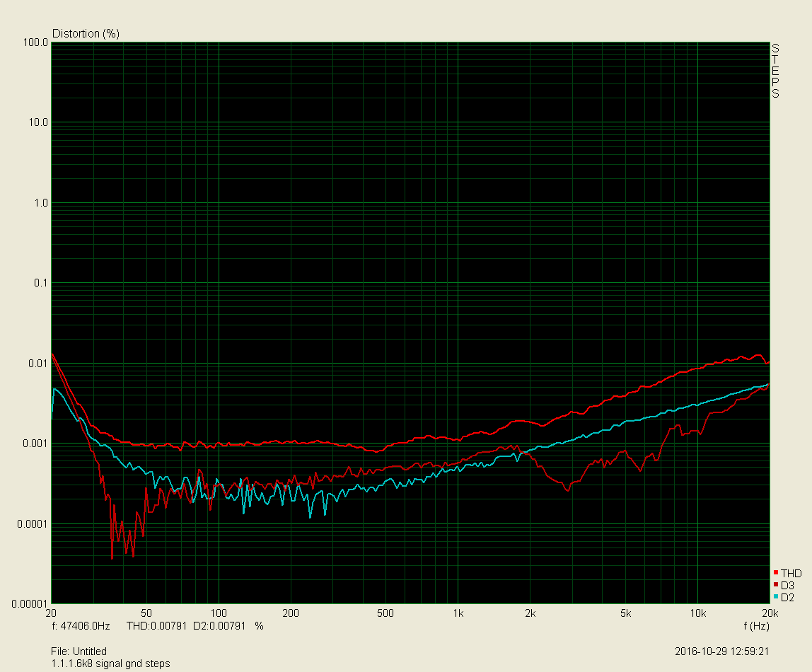Click the 100 frequency axis label
This screenshot has height=672, width=812.
click(218, 613)
